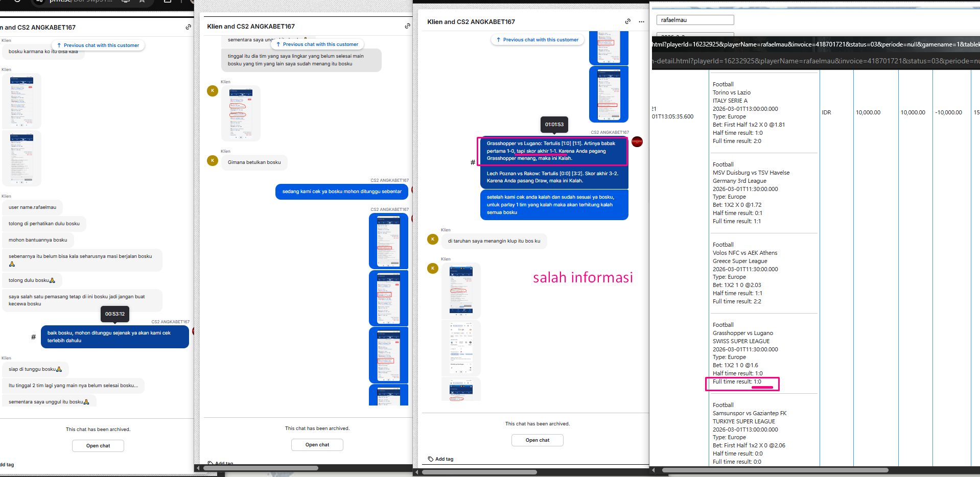Click the -10,000.00 win/loss cell
The image size is (980, 477).
(x=948, y=112)
